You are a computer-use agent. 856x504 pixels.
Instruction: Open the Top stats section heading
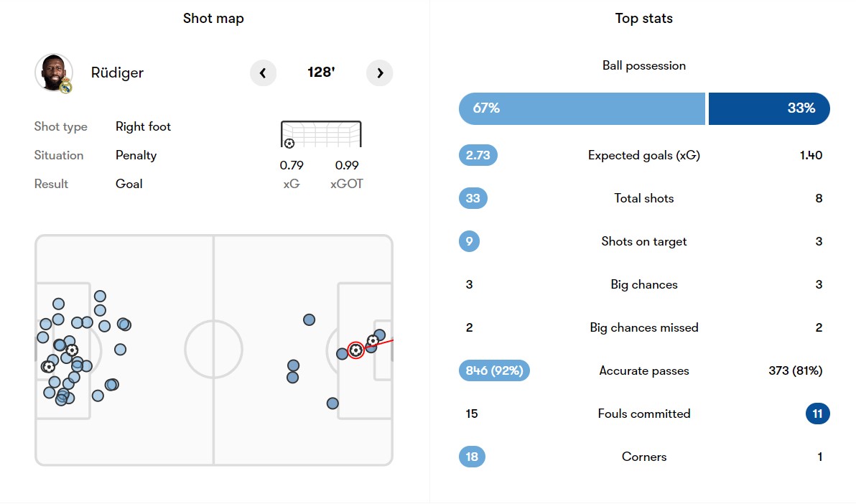point(644,19)
